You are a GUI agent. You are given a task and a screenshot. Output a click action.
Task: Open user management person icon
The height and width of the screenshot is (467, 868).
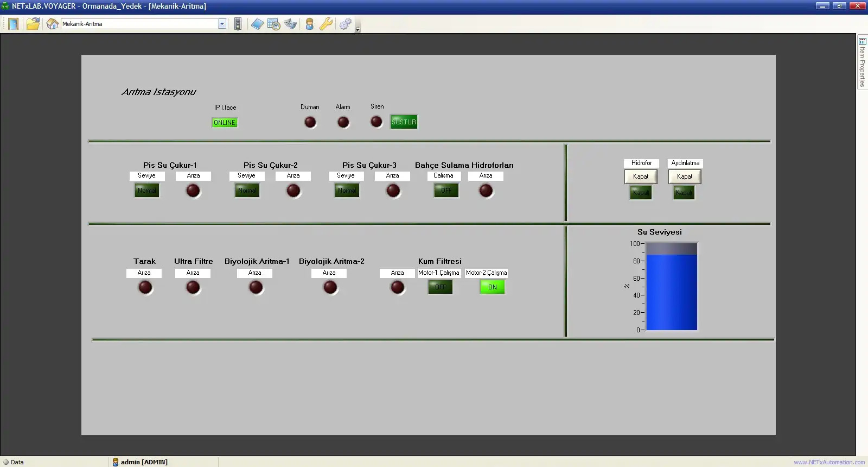(309, 24)
